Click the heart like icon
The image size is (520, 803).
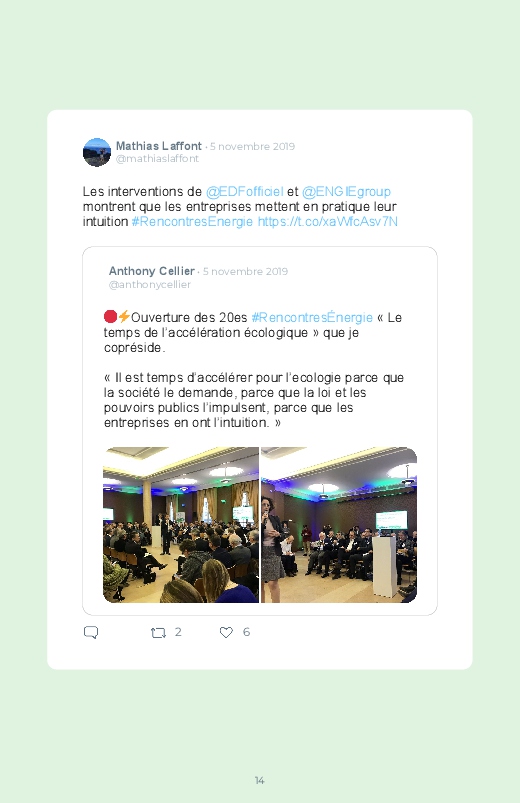click(226, 632)
